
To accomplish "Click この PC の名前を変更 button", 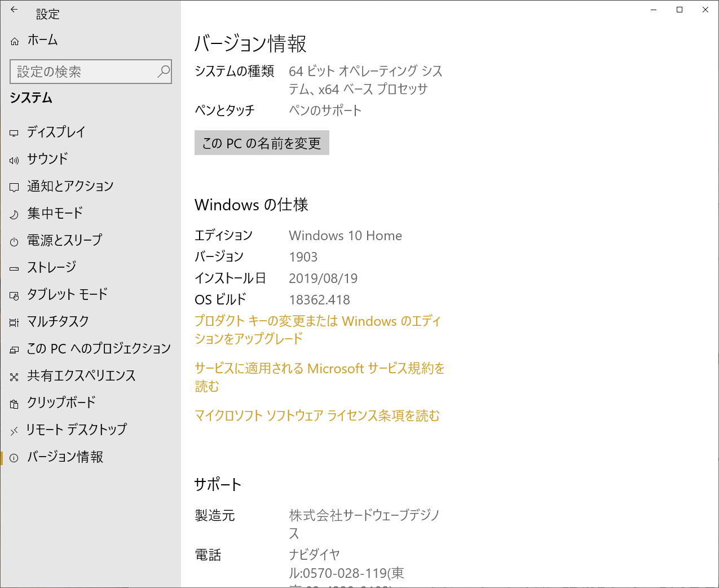I will point(262,143).
